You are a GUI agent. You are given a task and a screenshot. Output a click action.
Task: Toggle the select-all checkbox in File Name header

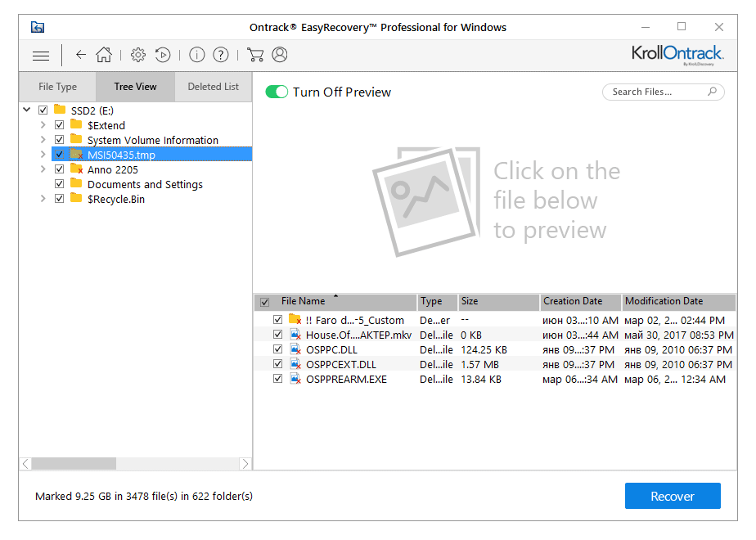(x=265, y=302)
